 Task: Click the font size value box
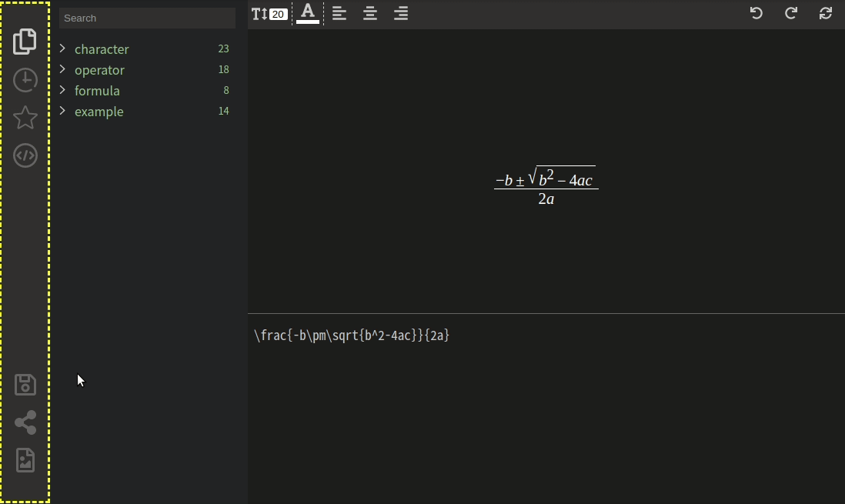pyautogui.click(x=278, y=14)
